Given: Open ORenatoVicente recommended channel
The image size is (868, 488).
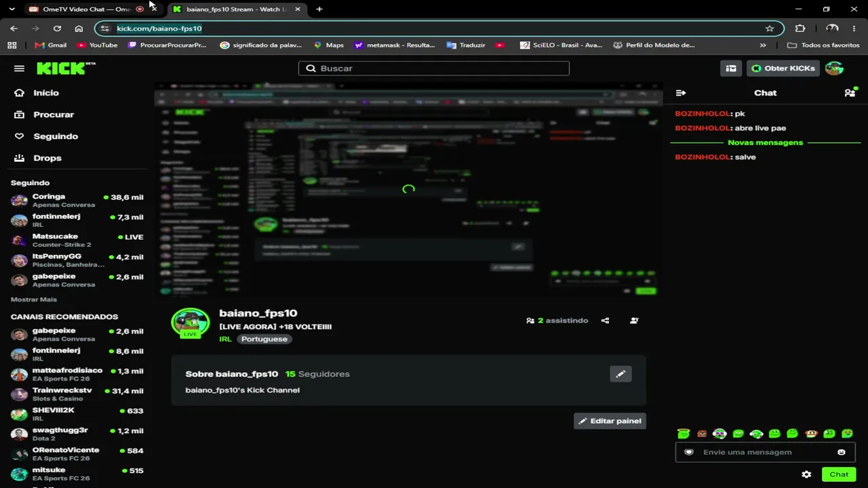Looking at the screenshot, I should [x=77, y=454].
